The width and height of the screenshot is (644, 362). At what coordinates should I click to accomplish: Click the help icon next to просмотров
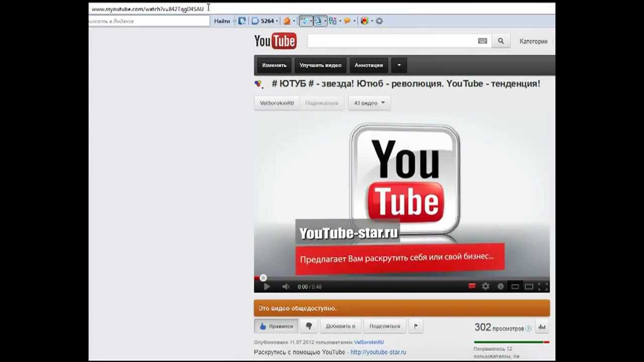(x=528, y=328)
